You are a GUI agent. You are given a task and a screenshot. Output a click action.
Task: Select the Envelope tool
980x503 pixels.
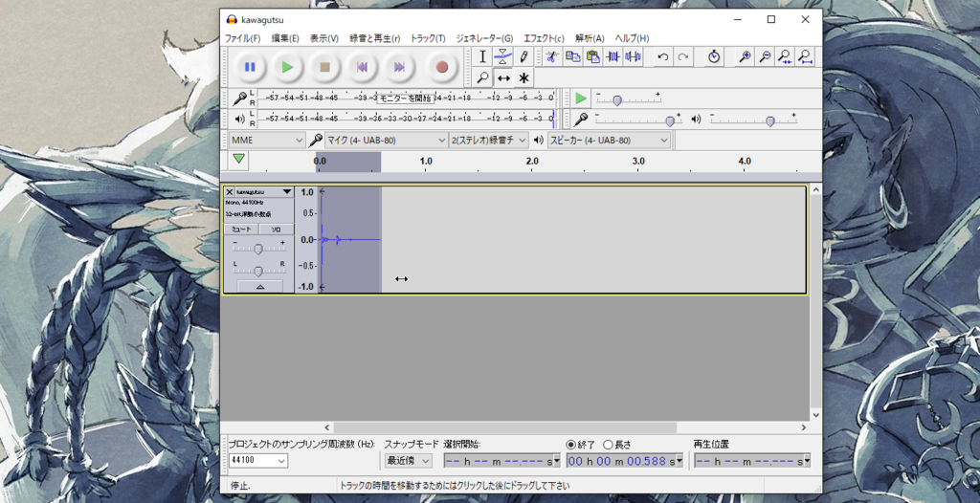click(x=503, y=56)
